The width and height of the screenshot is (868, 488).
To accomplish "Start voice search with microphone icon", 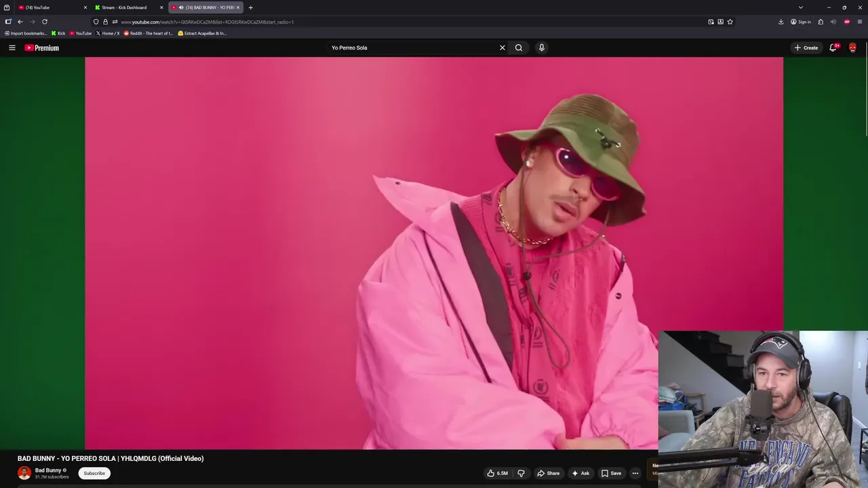I will click(x=541, y=47).
